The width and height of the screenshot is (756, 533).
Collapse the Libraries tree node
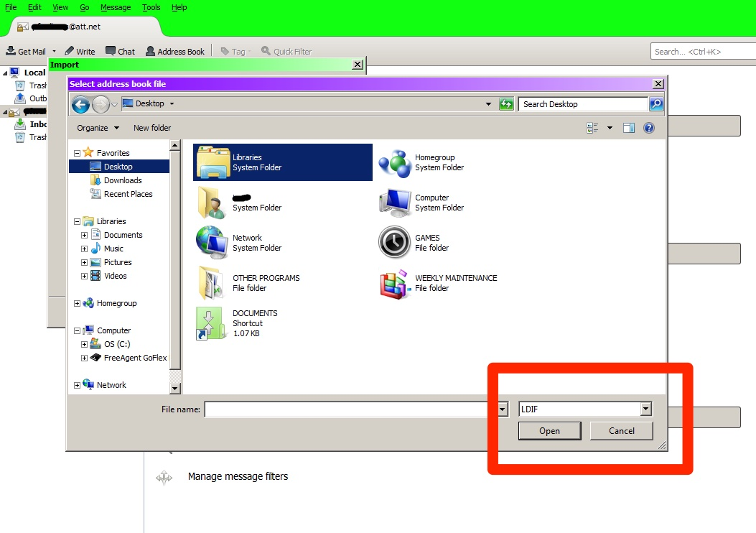coord(77,221)
